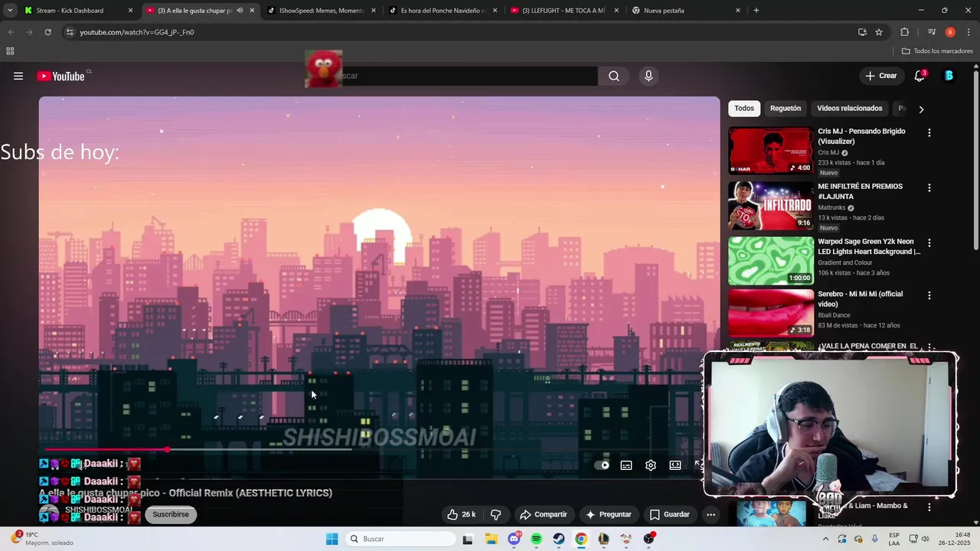Select the Todos filter chip

(x=744, y=109)
